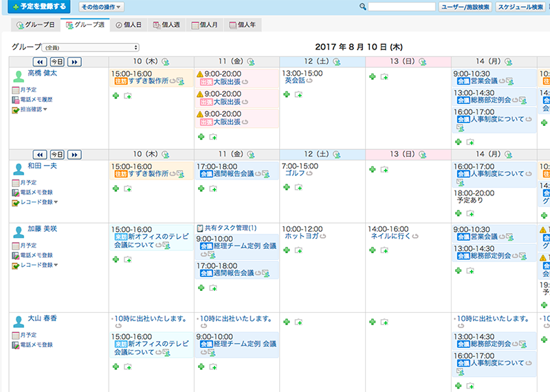Click green plus in 高橋 健太's 10 (木) cell
The image size is (550, 392).
click(x=115, y=96)
